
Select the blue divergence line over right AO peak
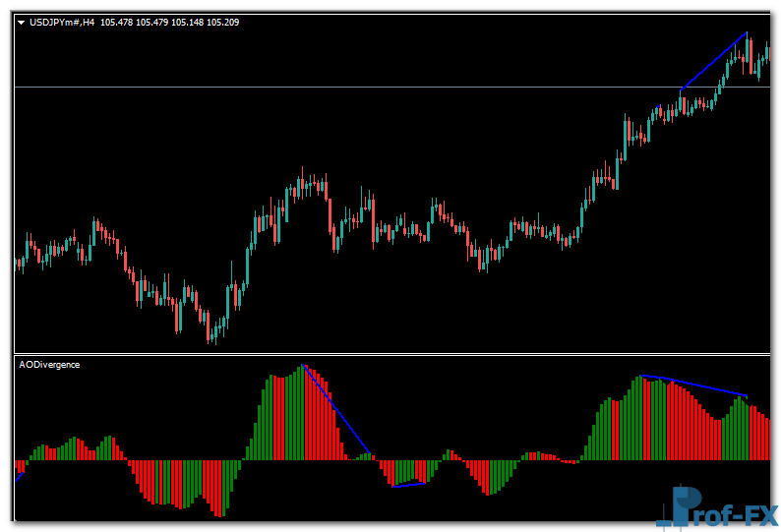[694, 385]
